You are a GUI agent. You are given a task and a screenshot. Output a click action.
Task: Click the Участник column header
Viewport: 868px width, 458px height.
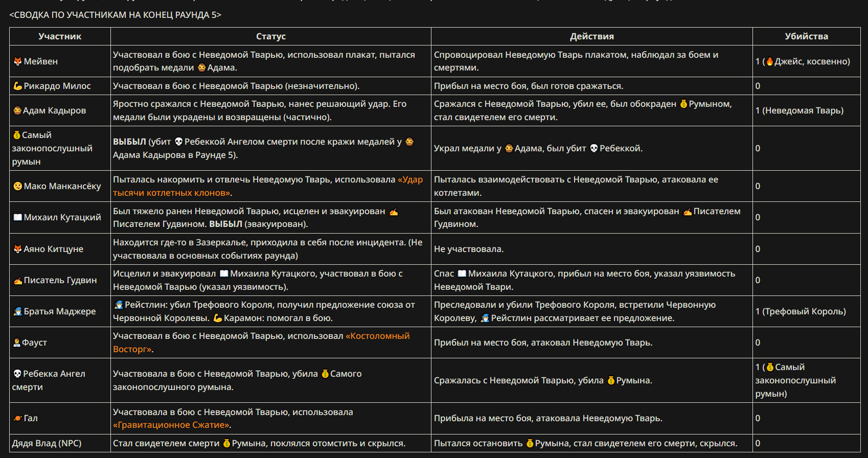tap(60, 36)
